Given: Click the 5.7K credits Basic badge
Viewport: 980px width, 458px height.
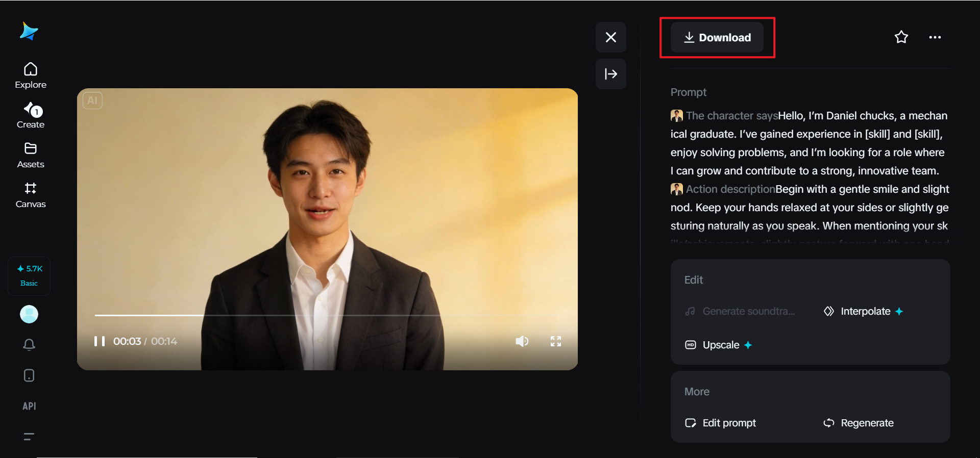Looking at the screenshot, I should click(x=29, y=275).
